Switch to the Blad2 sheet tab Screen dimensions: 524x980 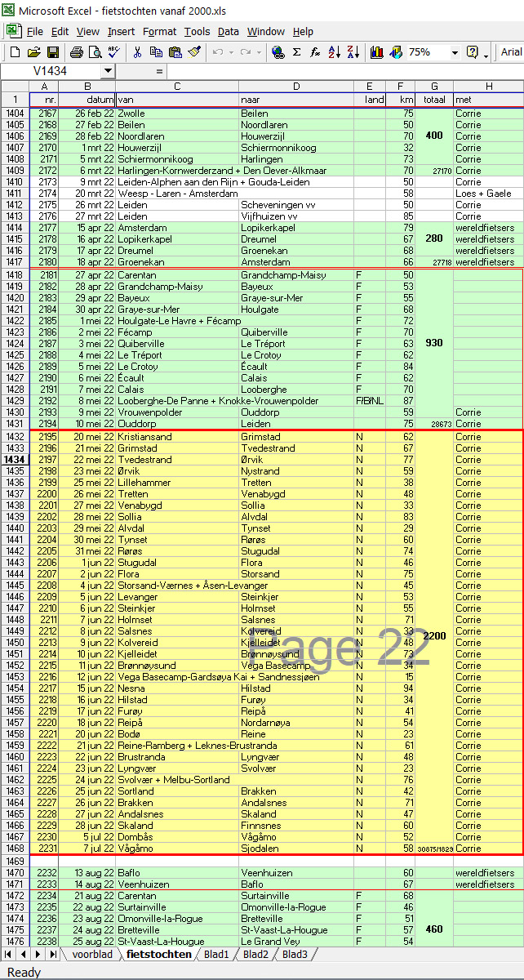tap(255, 954)
